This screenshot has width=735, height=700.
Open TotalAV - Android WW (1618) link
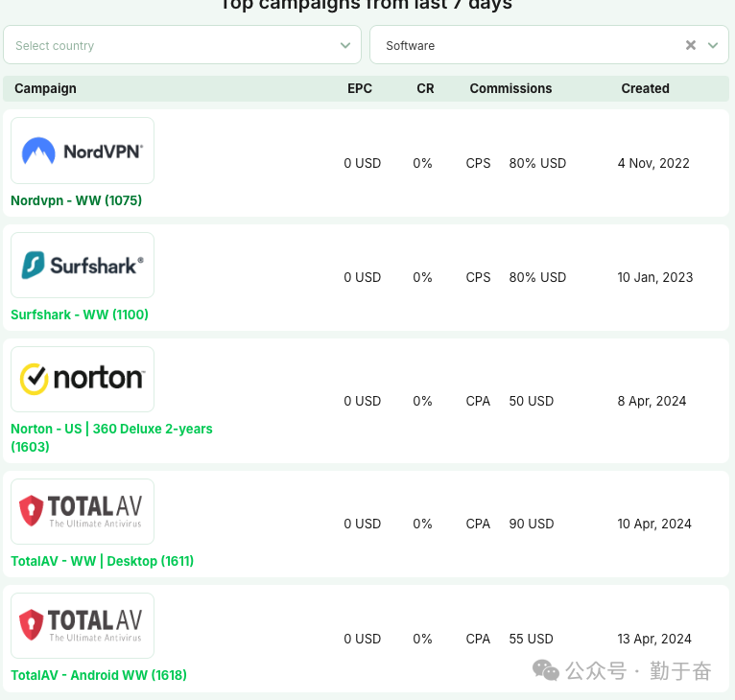[99, 675]
